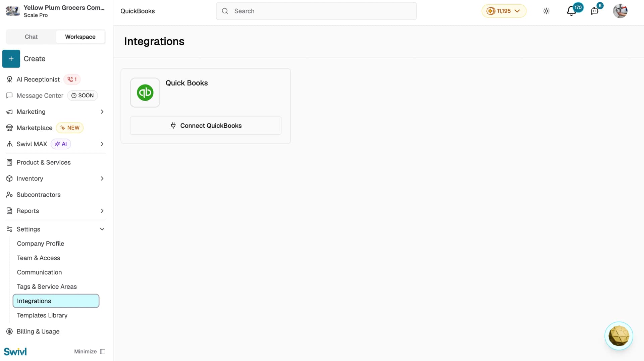Click the Create label text
644x361 pixels.
(35, 59)
